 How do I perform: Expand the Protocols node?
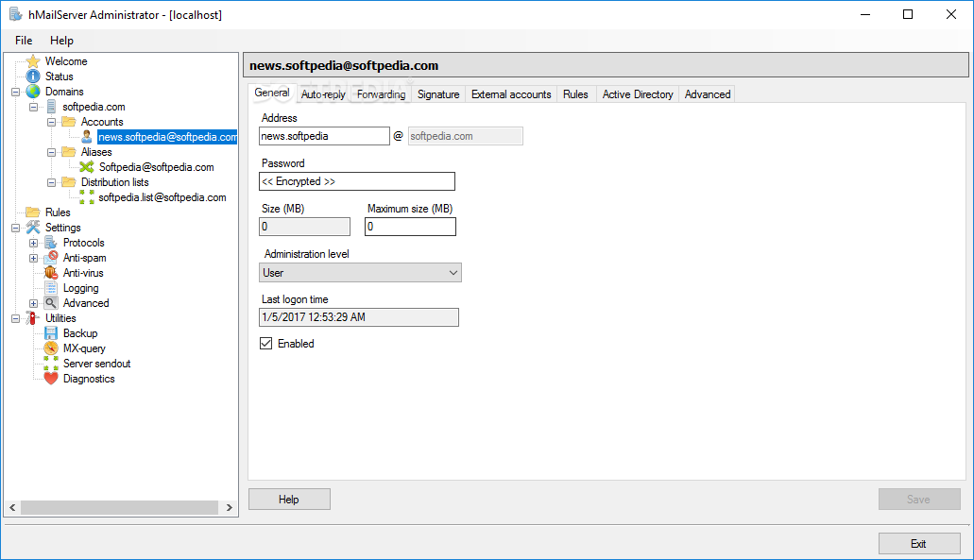point(34,243)
